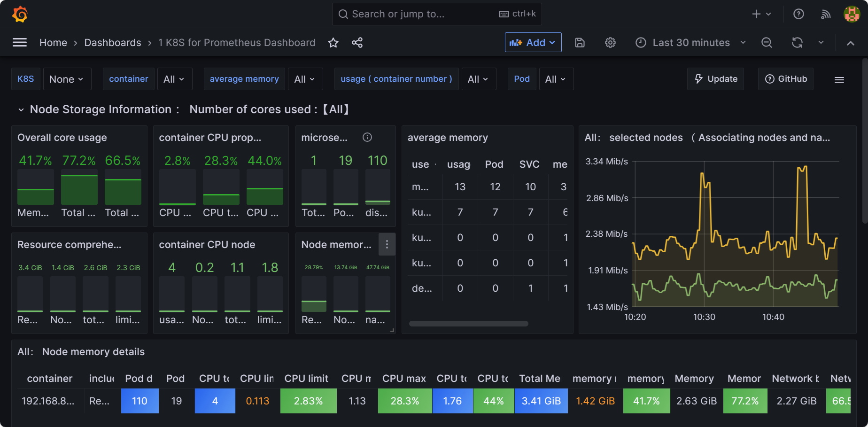Click the 28.79% Node memory bar gauge
868x427 pixels.
(314, 294)
